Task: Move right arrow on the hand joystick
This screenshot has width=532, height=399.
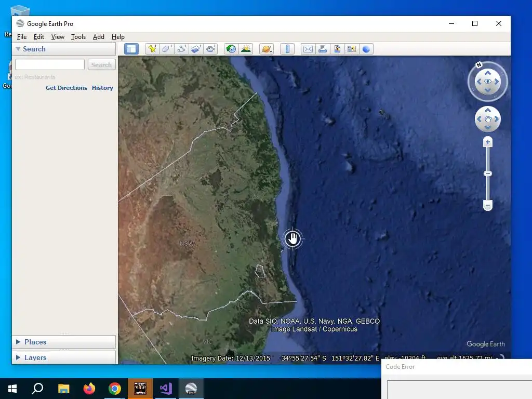Action: click(496, 119)
